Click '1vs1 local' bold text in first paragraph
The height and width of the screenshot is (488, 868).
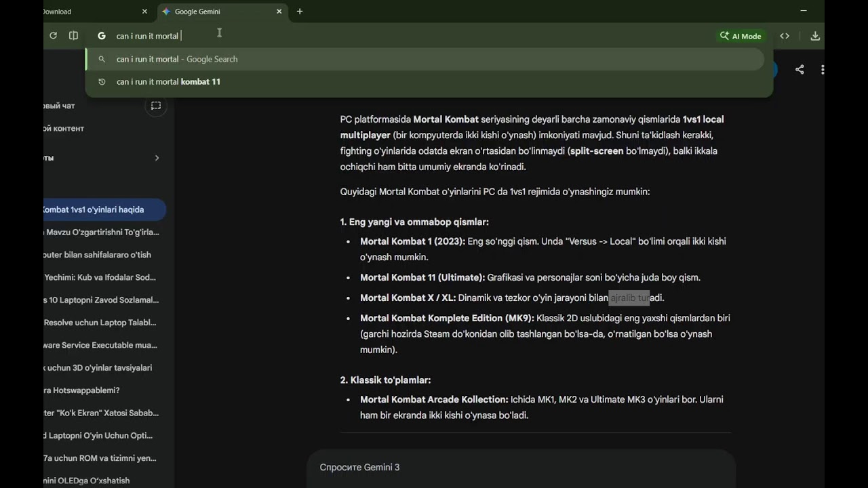(x=703, y=119)
